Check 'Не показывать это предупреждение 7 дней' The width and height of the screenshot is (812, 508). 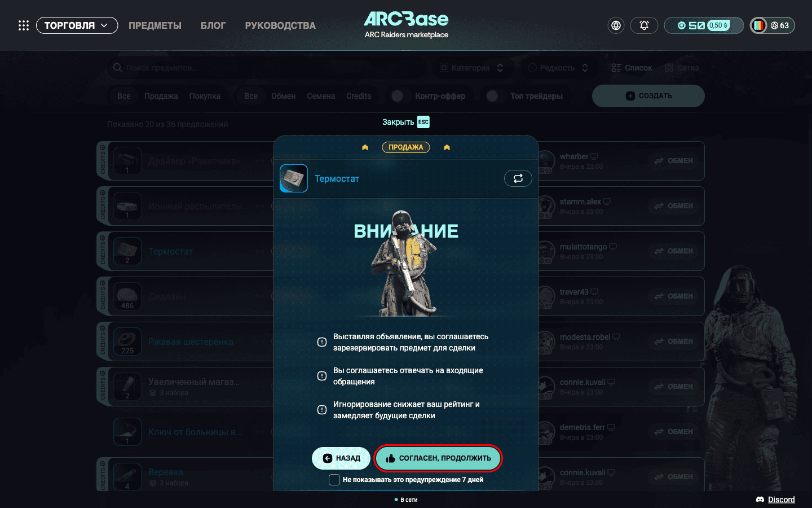[x=334, y=480]
